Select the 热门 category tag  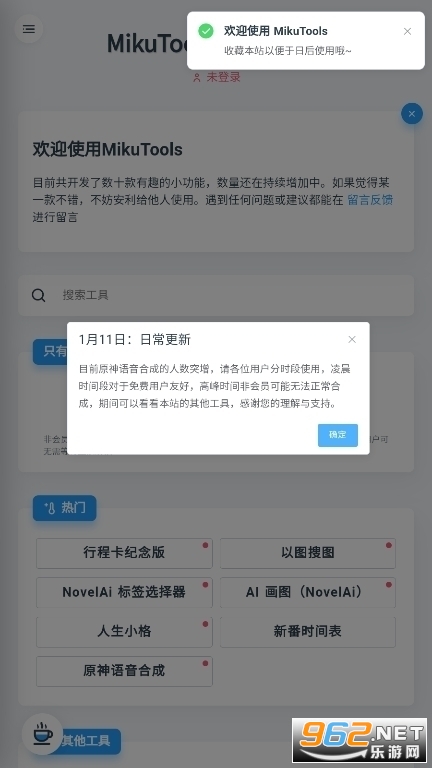coord(65,508)
